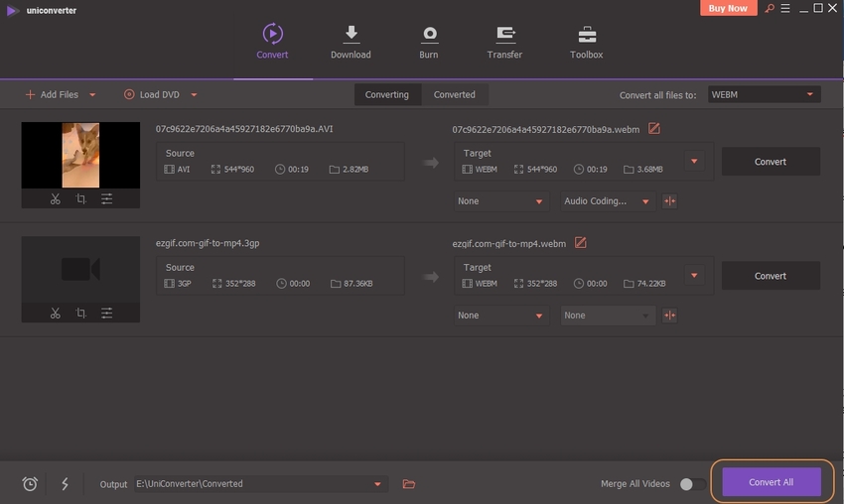The width and height of the screenshot is (844, 504).
Task: Click the Buy Now button
Action: coord(729,9)
